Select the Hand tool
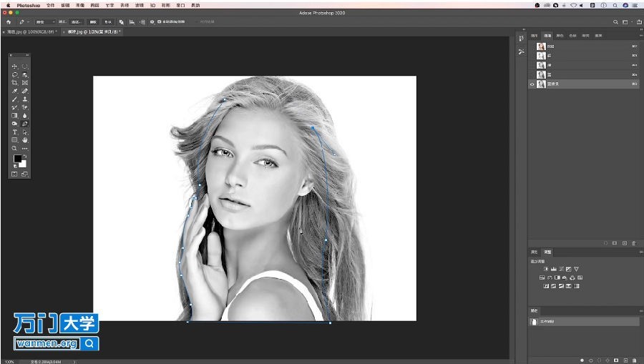644x364 pixels. tap(24, 140)
